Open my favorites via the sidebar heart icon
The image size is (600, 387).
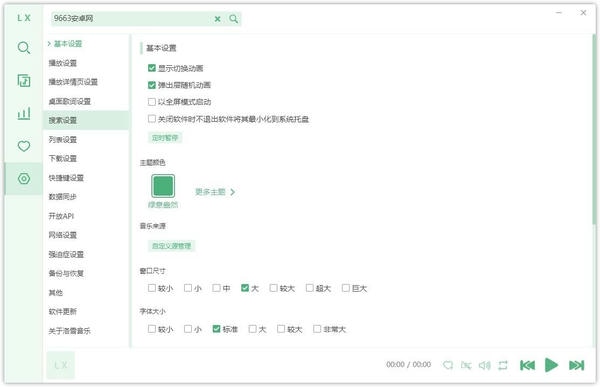(24, 146)
